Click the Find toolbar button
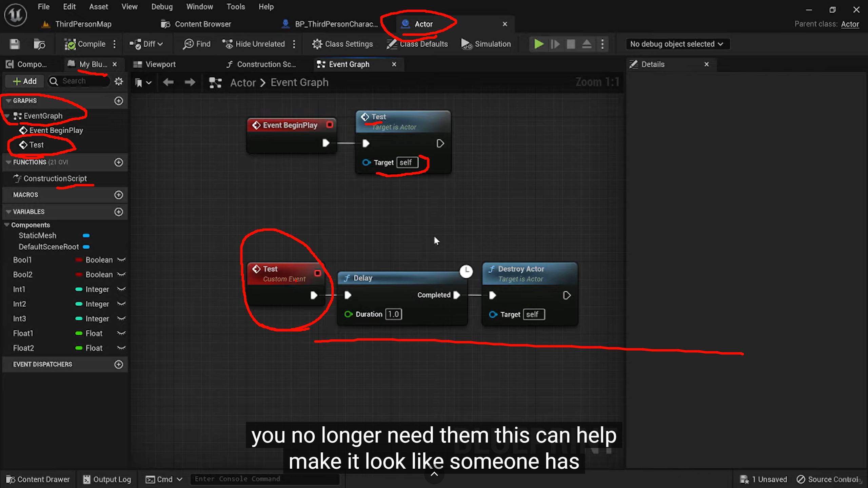Viewport: 868px width, 488px height. [197, 44]
